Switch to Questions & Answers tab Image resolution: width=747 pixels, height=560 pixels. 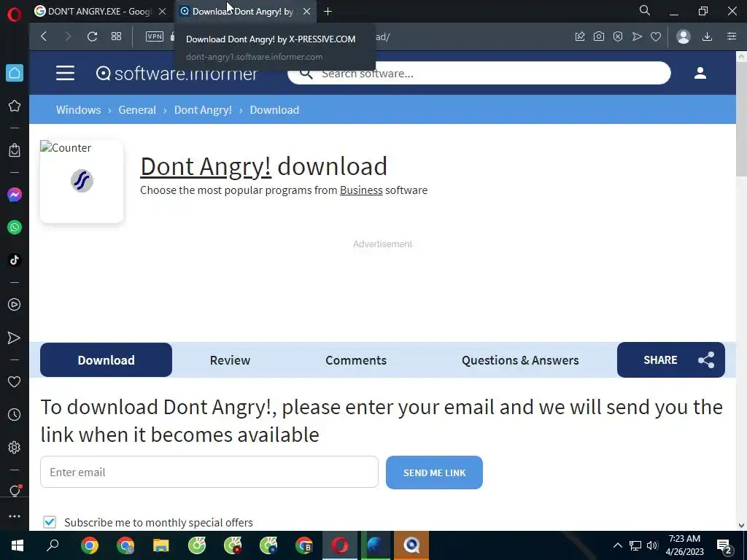click(x=520, y=360)
